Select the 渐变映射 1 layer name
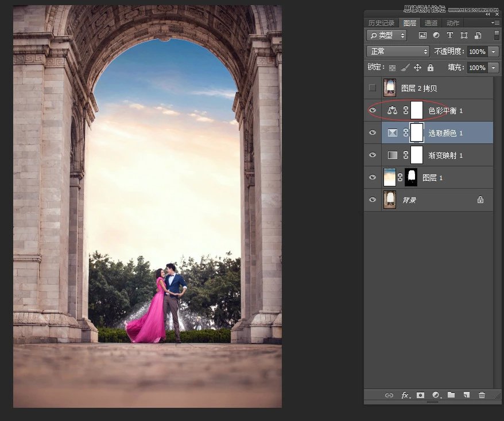 coord(445,155)
